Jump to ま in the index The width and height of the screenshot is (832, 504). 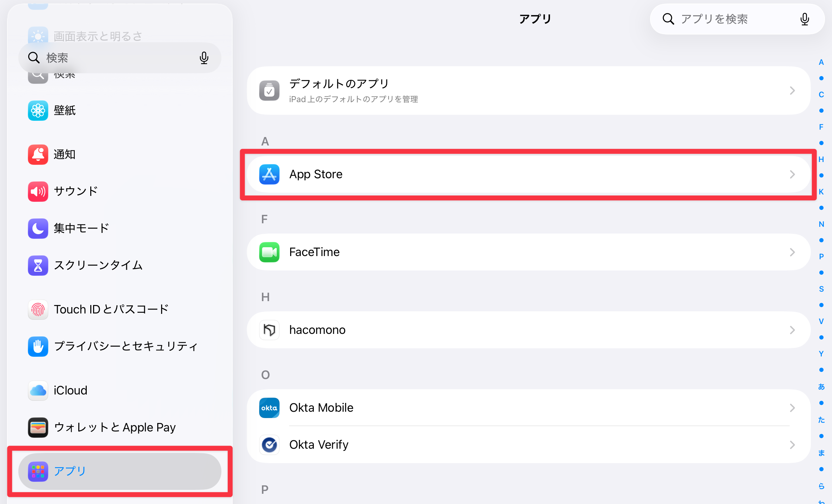[821, 453]
